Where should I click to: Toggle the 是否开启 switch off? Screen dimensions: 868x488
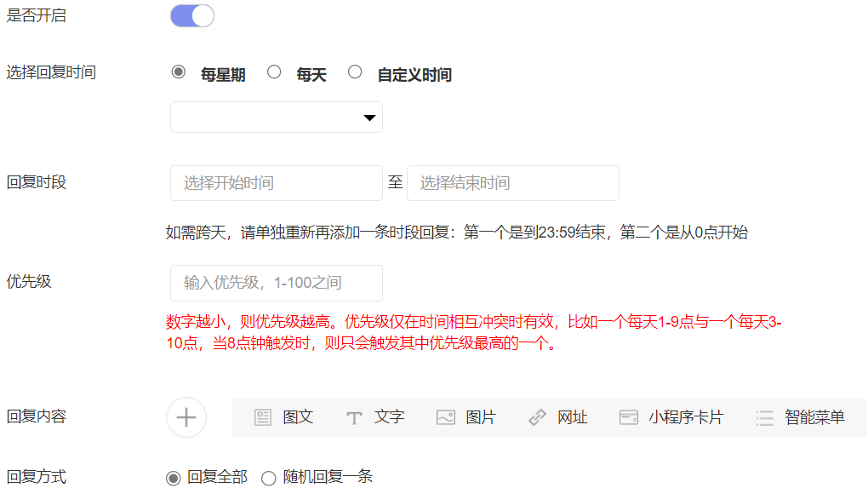click(x=192, y=15)
